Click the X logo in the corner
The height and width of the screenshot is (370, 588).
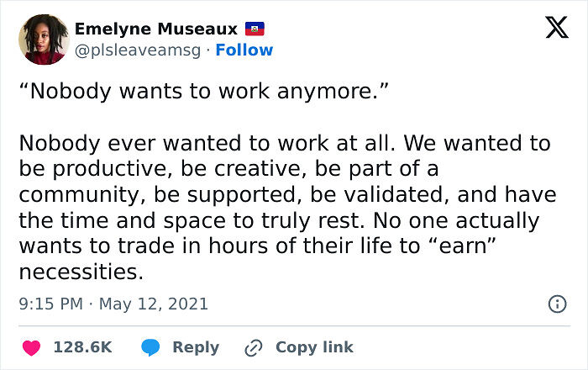(551, 29)
